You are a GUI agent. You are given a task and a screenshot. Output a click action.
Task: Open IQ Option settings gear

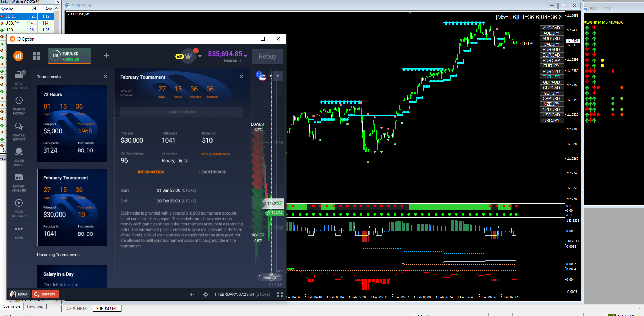click(x=206, y=294)
